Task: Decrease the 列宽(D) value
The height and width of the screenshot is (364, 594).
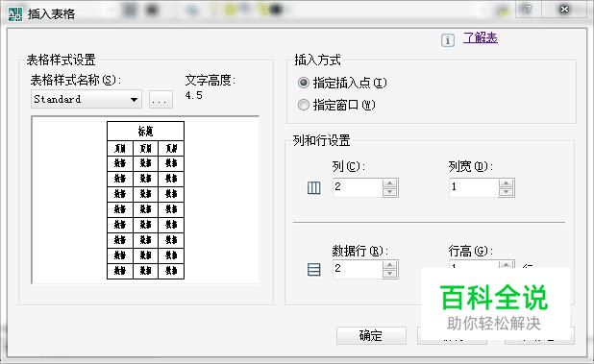Action: (507, 192)
